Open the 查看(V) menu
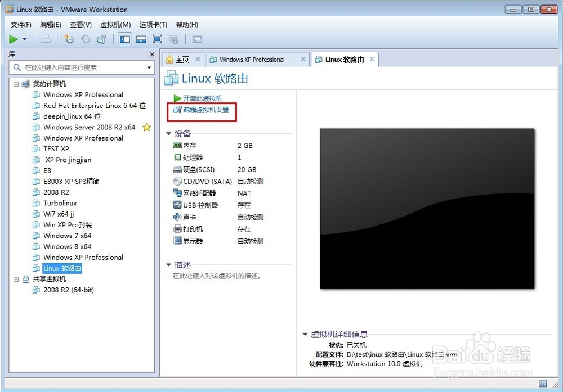Viewport: 563px width, 392px height. 81,25
